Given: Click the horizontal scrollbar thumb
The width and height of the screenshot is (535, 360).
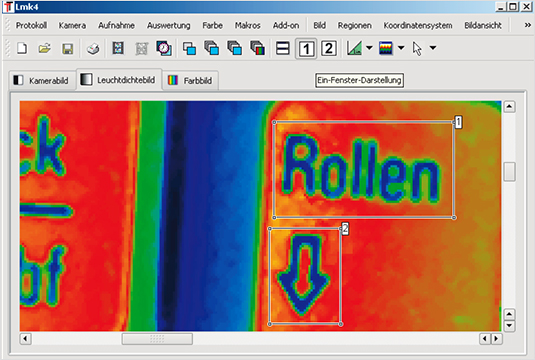Looking at the screenshot, I should pos(157,339).
